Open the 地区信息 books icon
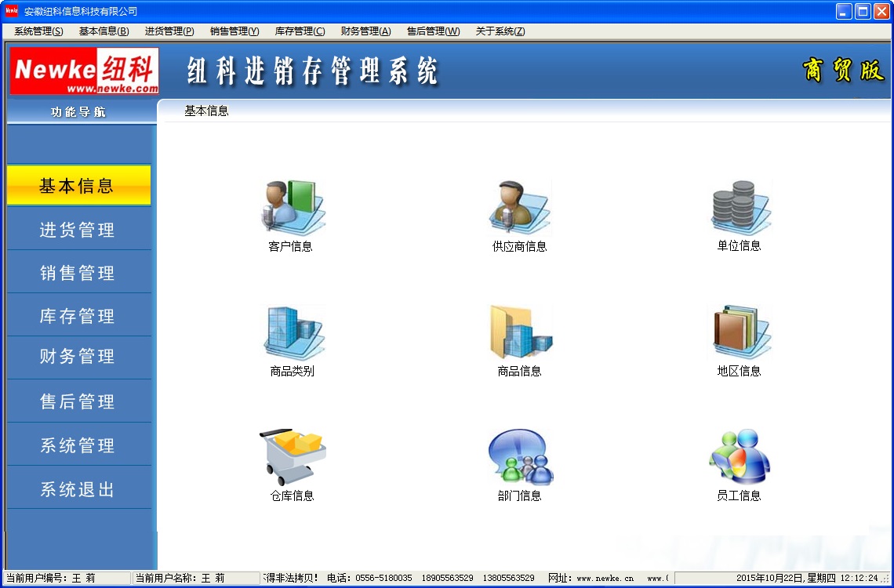Image resolution: width=894 pixels, height=588 pixels. point(739,332)
